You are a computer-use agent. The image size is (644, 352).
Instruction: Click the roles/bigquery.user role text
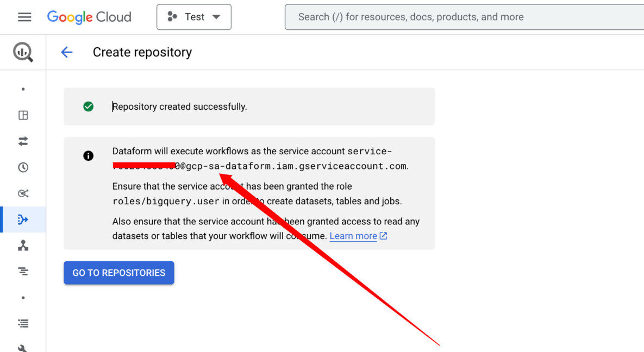166,202
